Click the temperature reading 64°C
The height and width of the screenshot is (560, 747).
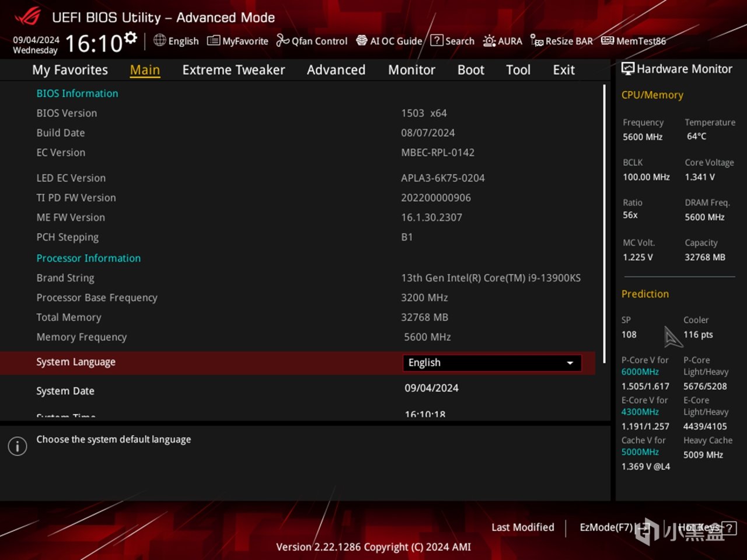point(696,136)
